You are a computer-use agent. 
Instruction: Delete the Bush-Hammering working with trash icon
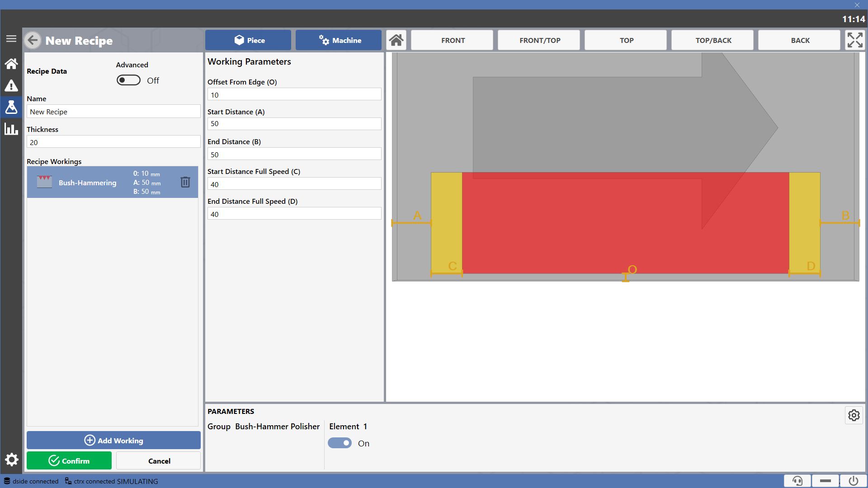point(185,182)
